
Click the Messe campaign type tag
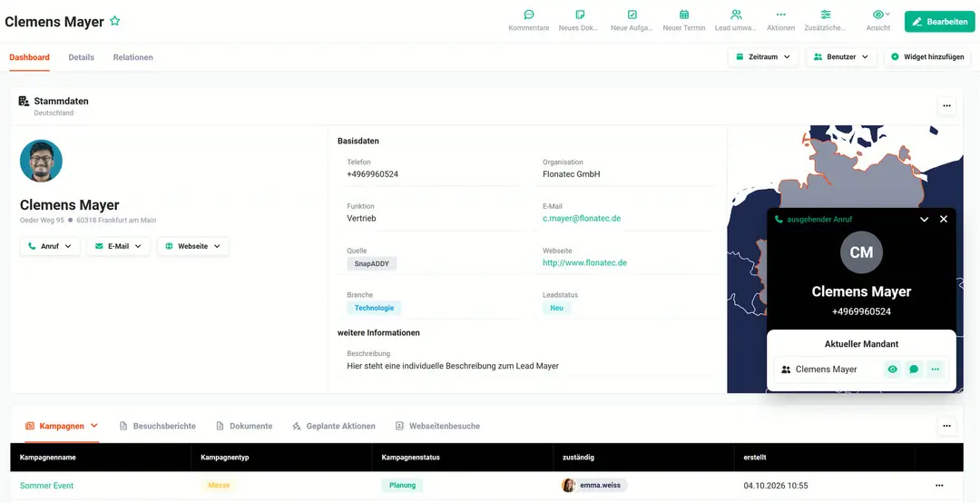click(219, 486)
